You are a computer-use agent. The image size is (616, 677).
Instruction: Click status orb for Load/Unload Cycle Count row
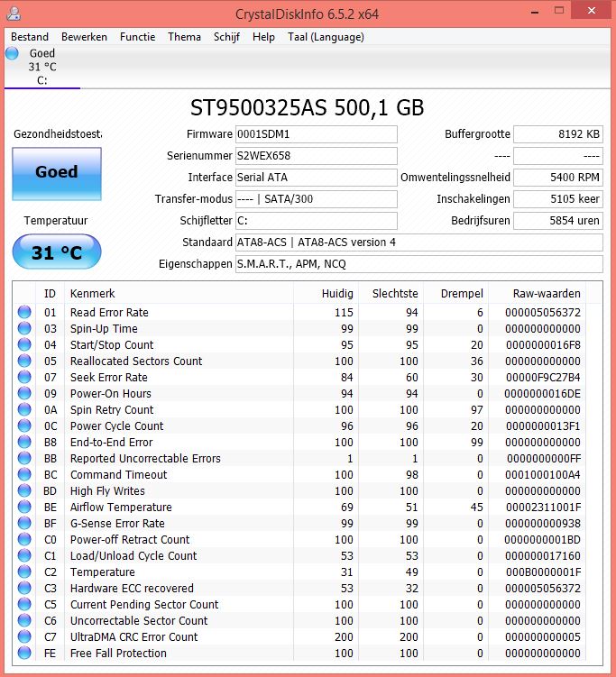pyautogui.click(x=24, y=555)
